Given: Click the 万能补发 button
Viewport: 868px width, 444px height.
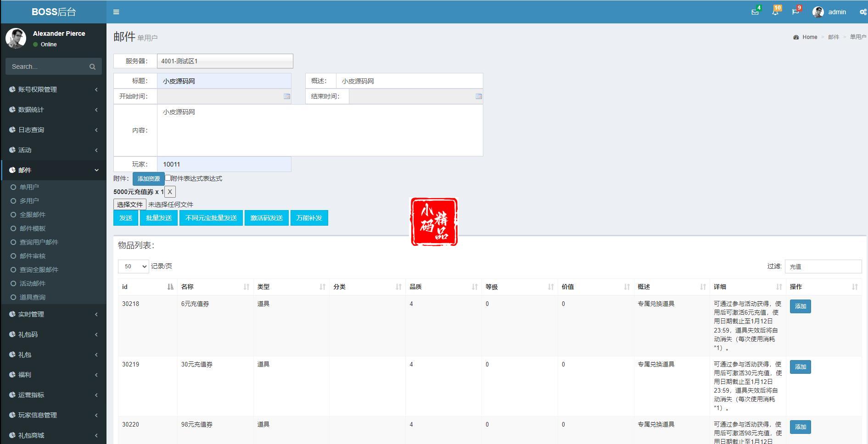Looking at the screenshot, I should pos(309,218).
